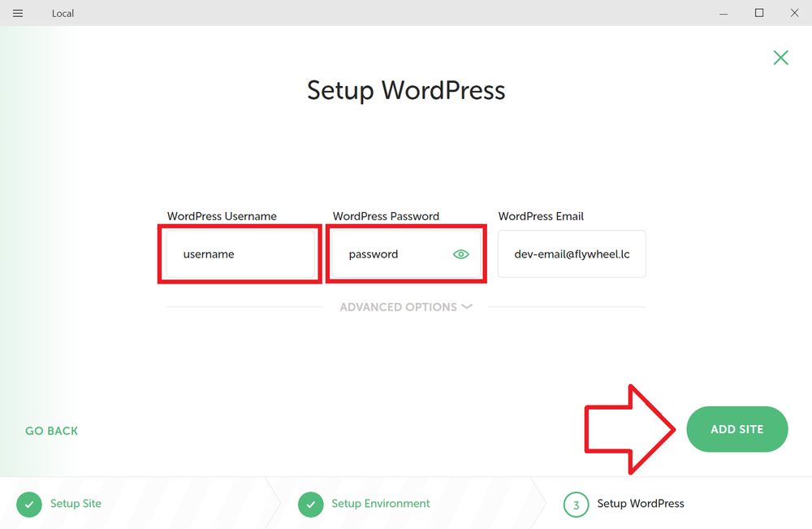Select the Setup Site step

[76, 504]
